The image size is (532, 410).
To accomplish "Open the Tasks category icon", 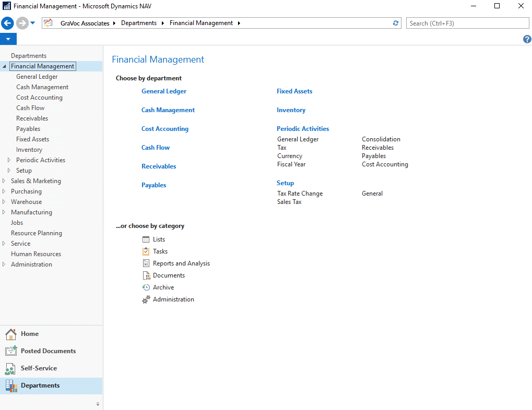I will [x=146, y=251].
